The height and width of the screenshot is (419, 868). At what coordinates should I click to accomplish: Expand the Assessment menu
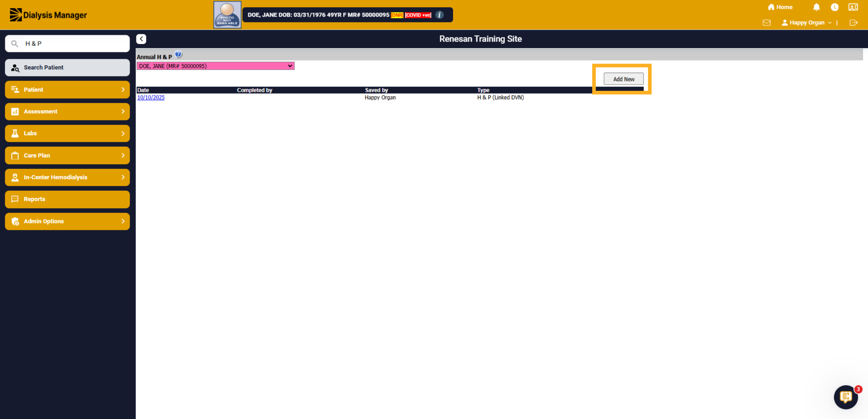pyautogui.click(x=67, y=111)
